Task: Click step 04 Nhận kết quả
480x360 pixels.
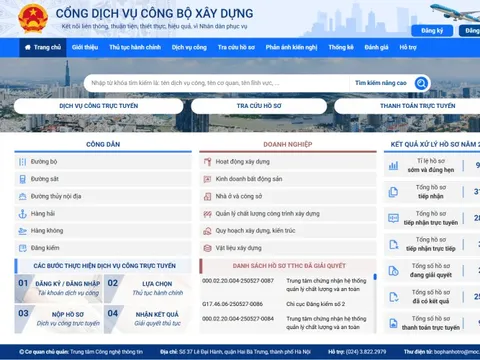Action: (148, 319)
